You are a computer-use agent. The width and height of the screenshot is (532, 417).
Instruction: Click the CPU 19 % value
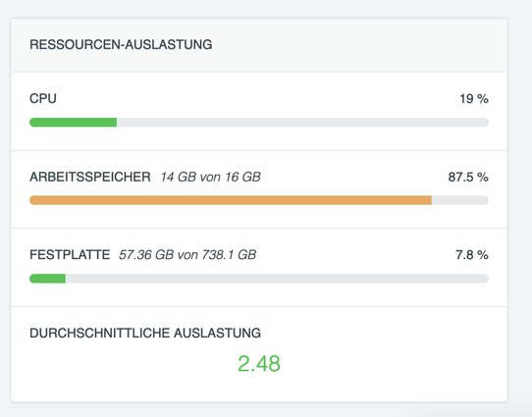click(474, 99)
